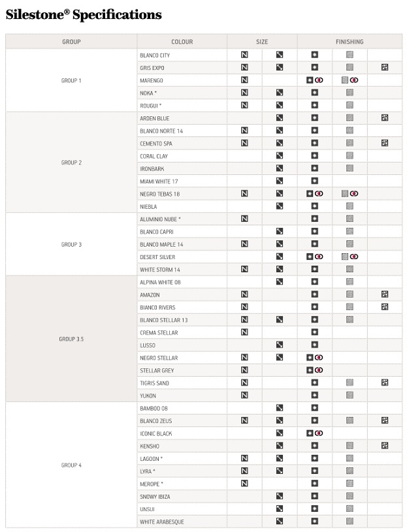The width and height of the screenshot is (407, 532).
Task: Click the textured finish icon in Kensho row
Action: 385,446
